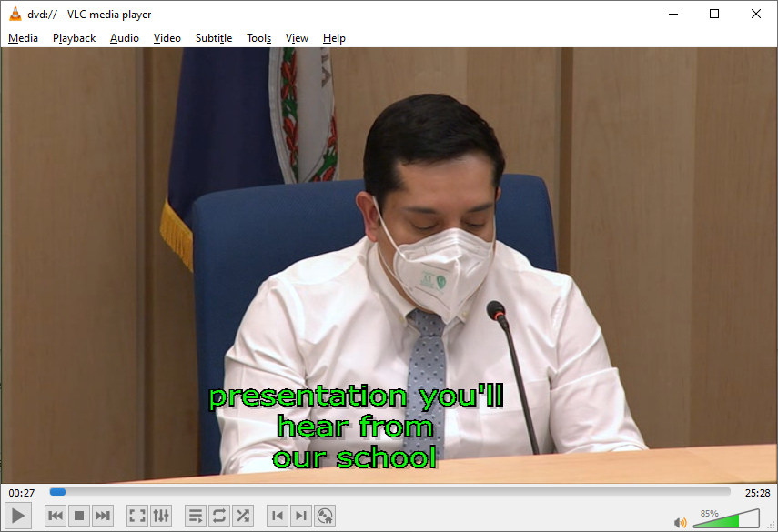Open the View menu
The width and height of the screenshot is (778, 532).
pos(297,38)
